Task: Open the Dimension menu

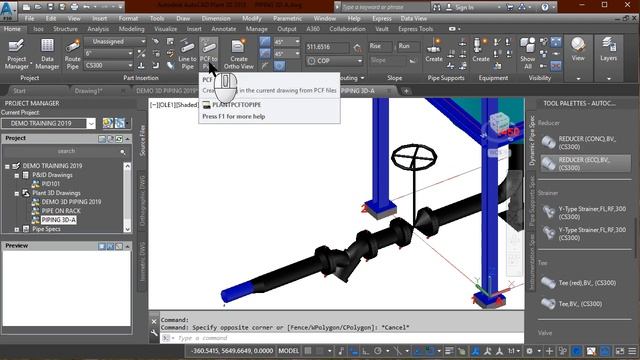Action: (216, 18)
